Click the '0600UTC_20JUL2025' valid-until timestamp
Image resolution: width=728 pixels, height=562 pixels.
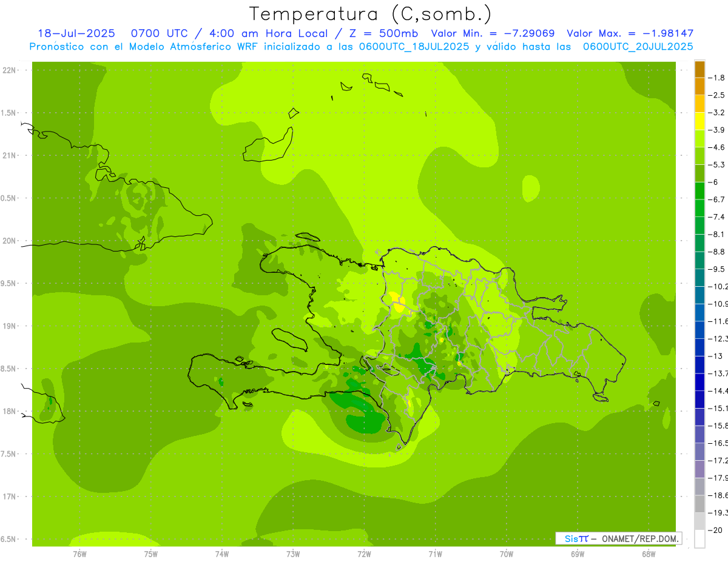pyautogui.click(x=638, y=47)
